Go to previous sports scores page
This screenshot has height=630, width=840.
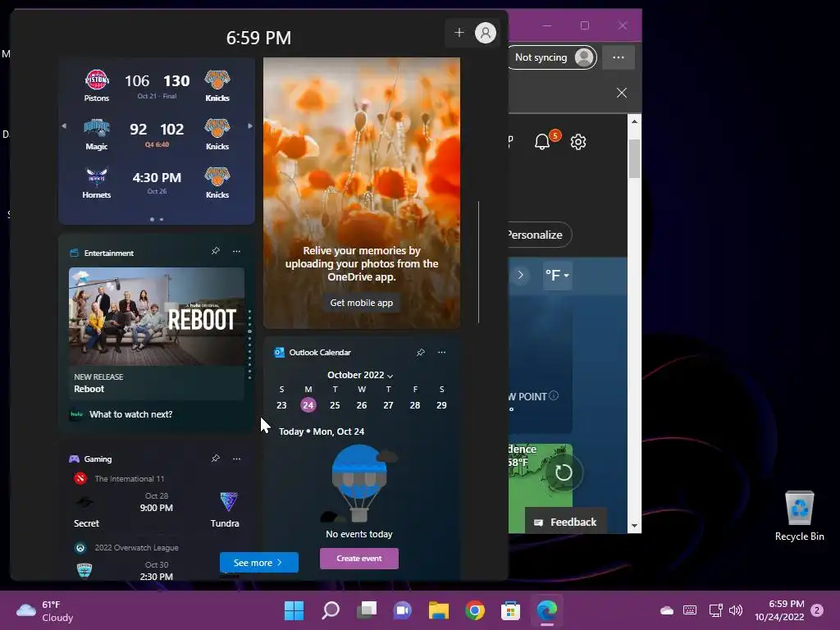click(64, 126)
